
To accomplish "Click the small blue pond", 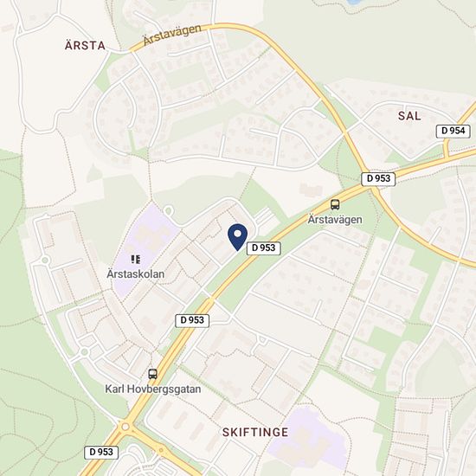I will [354, 2].
